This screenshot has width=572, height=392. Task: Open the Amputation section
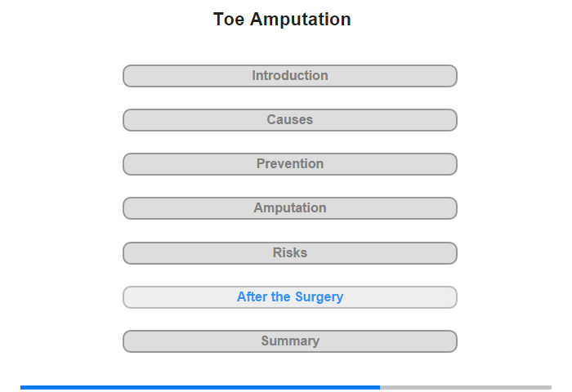pyautogui.click(x=289, y=208)
